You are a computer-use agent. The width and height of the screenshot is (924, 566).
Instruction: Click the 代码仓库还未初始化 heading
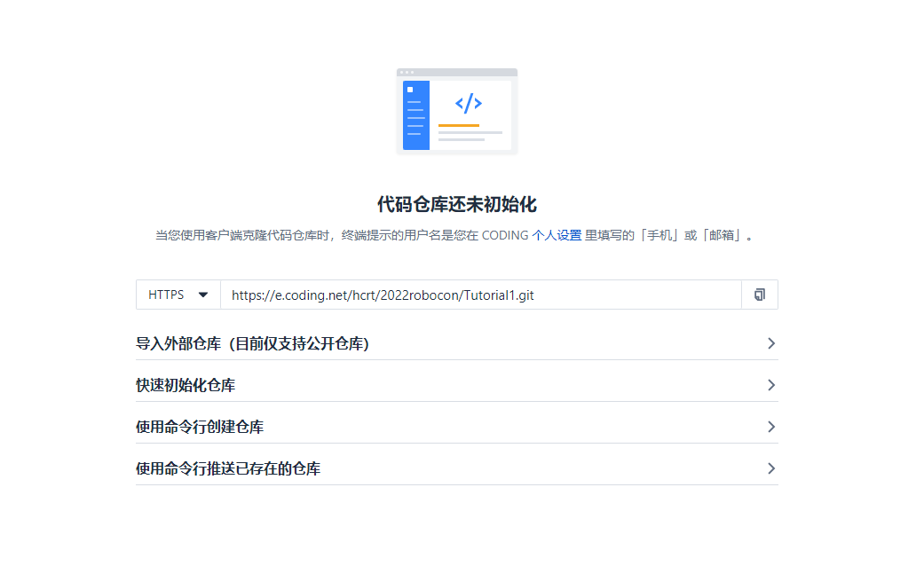pos(456,204)
